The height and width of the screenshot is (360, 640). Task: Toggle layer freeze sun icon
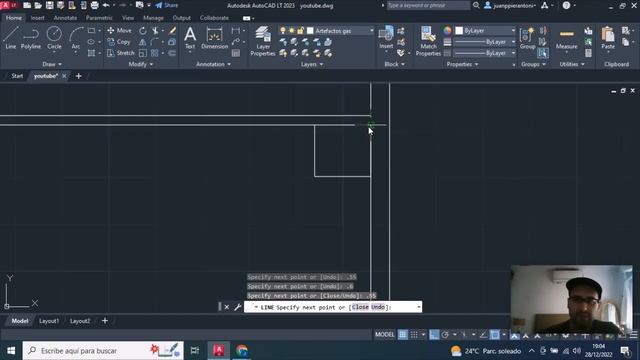291,31
